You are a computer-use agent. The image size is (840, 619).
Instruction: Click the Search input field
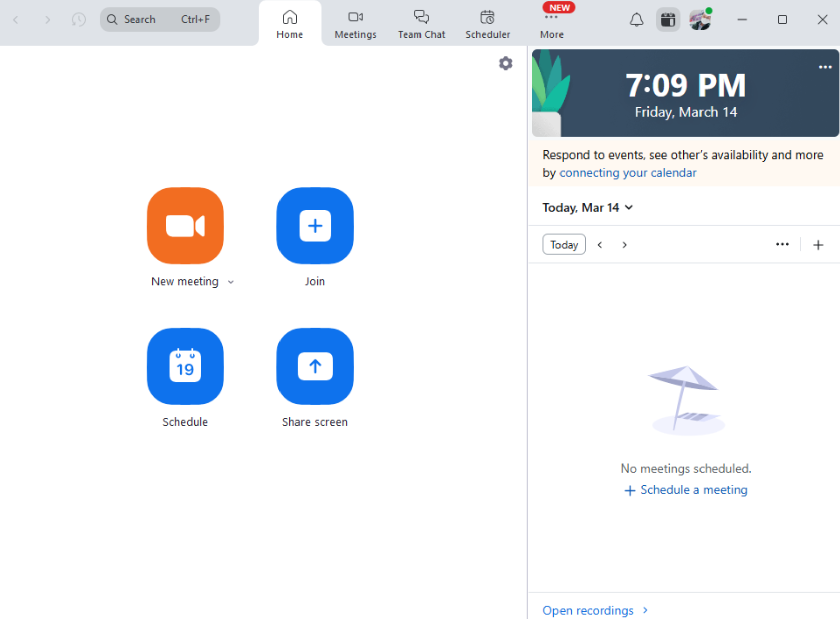point(160,20)
